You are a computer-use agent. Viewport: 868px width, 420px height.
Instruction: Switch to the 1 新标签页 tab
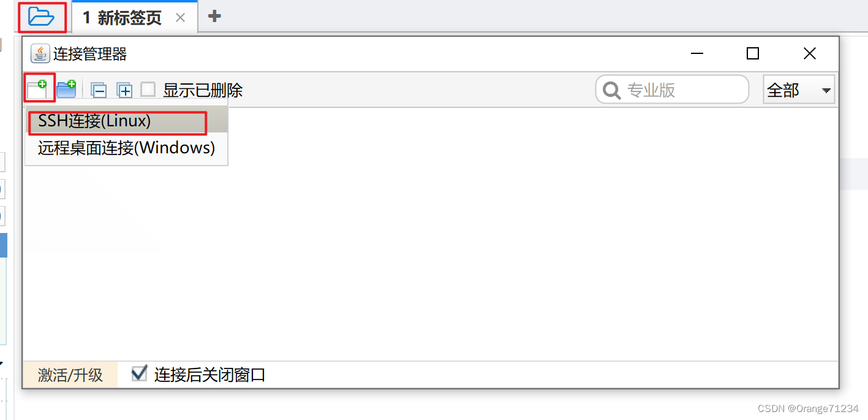pos(122,17)
